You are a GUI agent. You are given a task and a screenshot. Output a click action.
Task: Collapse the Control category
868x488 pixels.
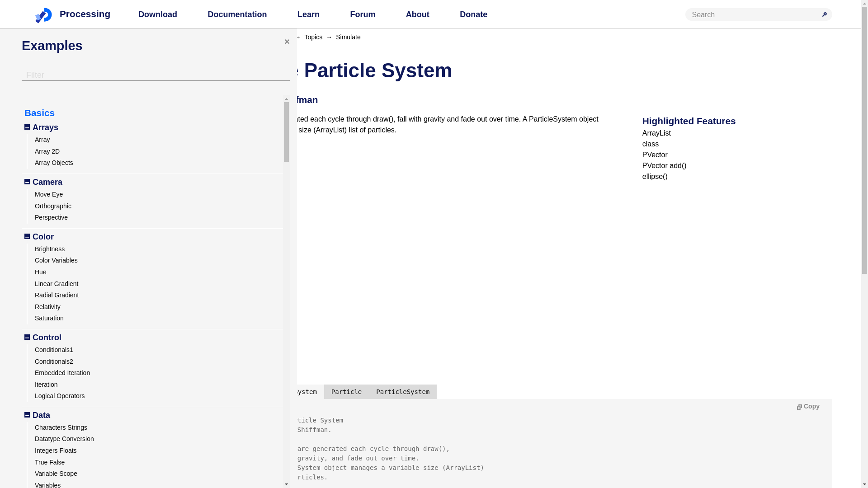tap(27, 337)
